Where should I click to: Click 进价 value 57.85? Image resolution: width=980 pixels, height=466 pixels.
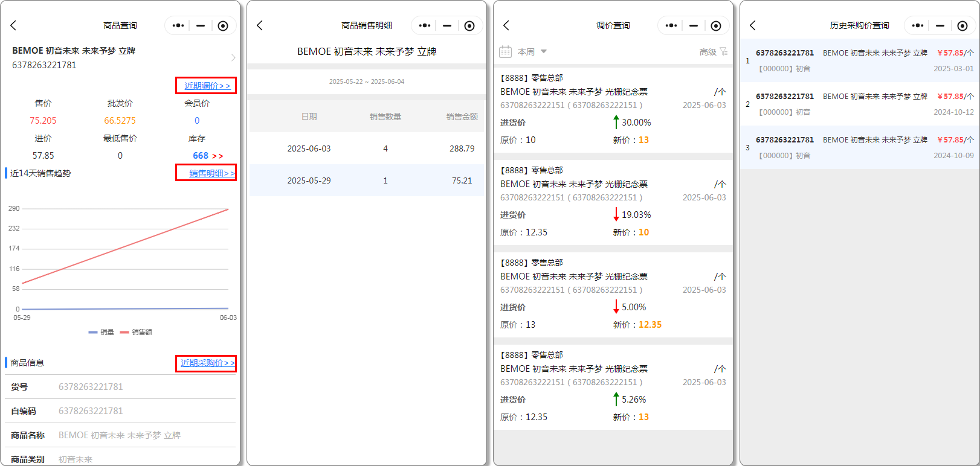coord(43,156)
